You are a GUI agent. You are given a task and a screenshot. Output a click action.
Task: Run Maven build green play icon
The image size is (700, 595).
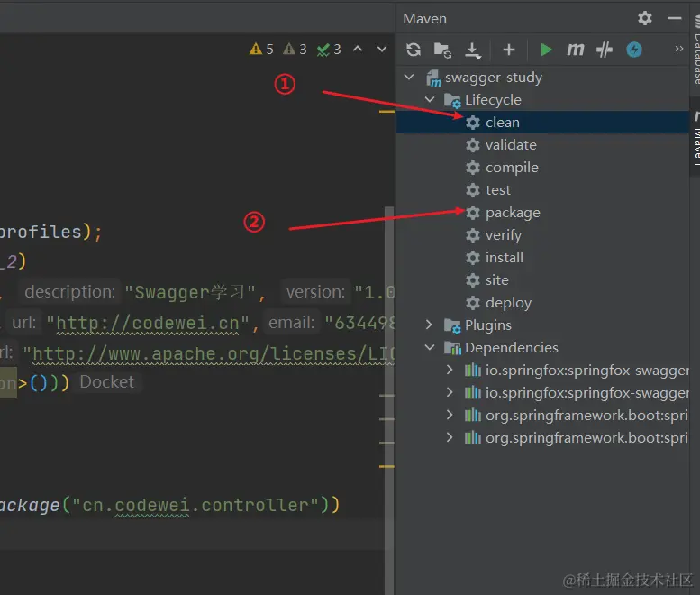pyautogui.click(x=546, y=50)
